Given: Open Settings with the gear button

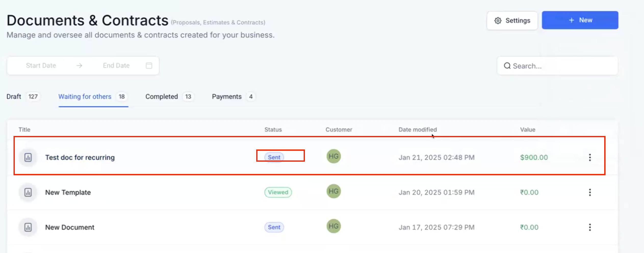Looking at the screenshot, I should (x=512, y=20).
